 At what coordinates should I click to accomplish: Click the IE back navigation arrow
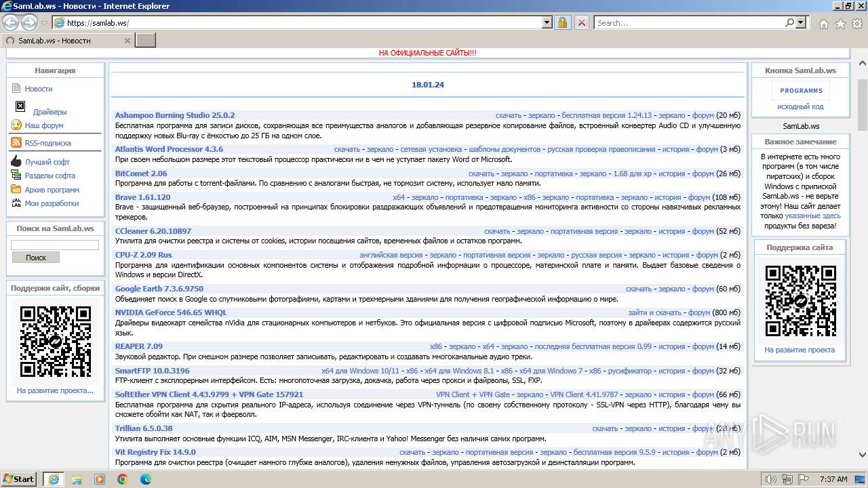pos(11,22)
